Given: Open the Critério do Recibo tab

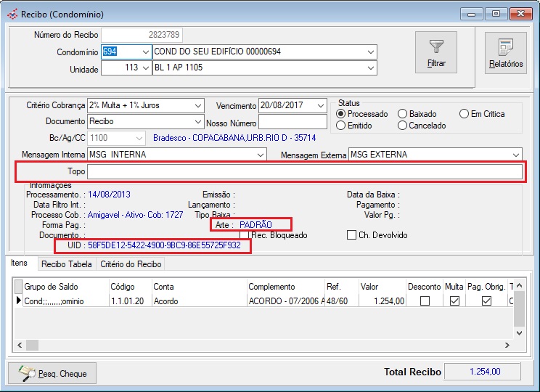Looking at the screenshot, I should (131, 264).
